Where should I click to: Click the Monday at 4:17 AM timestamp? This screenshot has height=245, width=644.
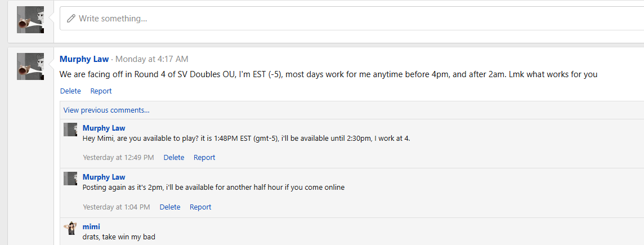152,59
